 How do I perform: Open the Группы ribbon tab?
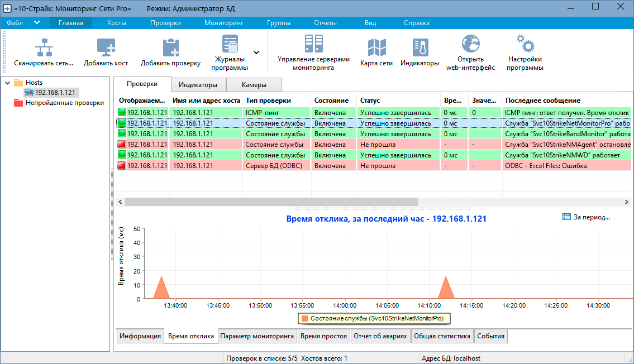[x=279, y=23]
